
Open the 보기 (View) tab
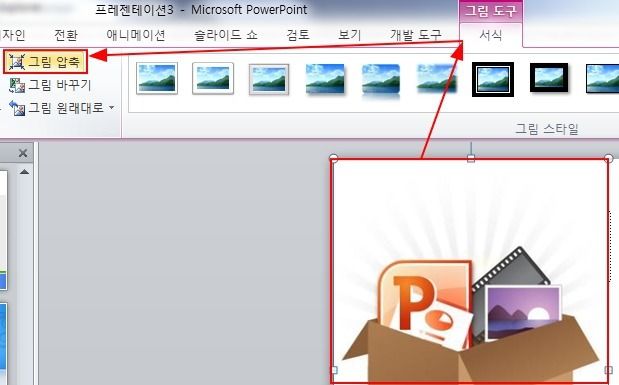point(350,35)
